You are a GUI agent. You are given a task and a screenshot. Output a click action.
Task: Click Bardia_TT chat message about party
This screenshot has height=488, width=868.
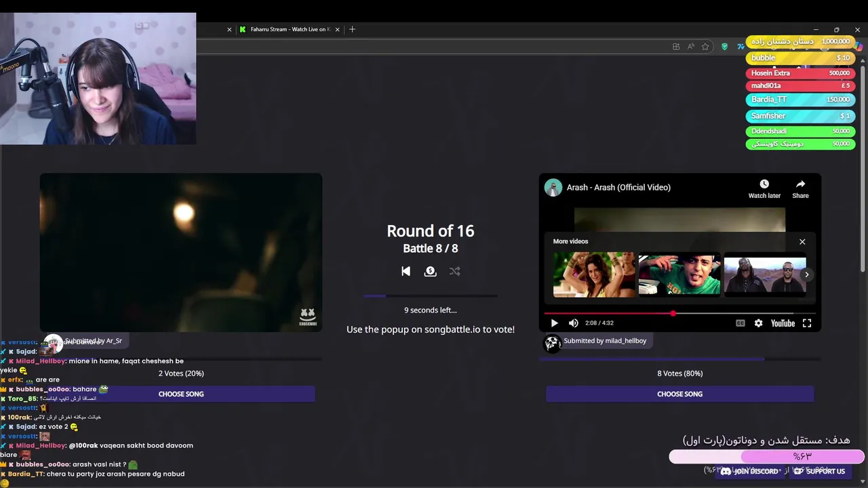[96, 474]
